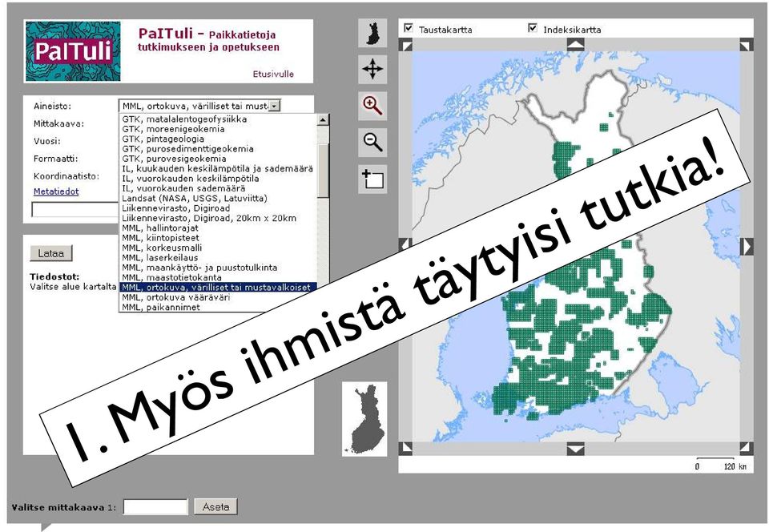Select MML, maankäyttö- ja puustotulkinta

tap(218, 268)
